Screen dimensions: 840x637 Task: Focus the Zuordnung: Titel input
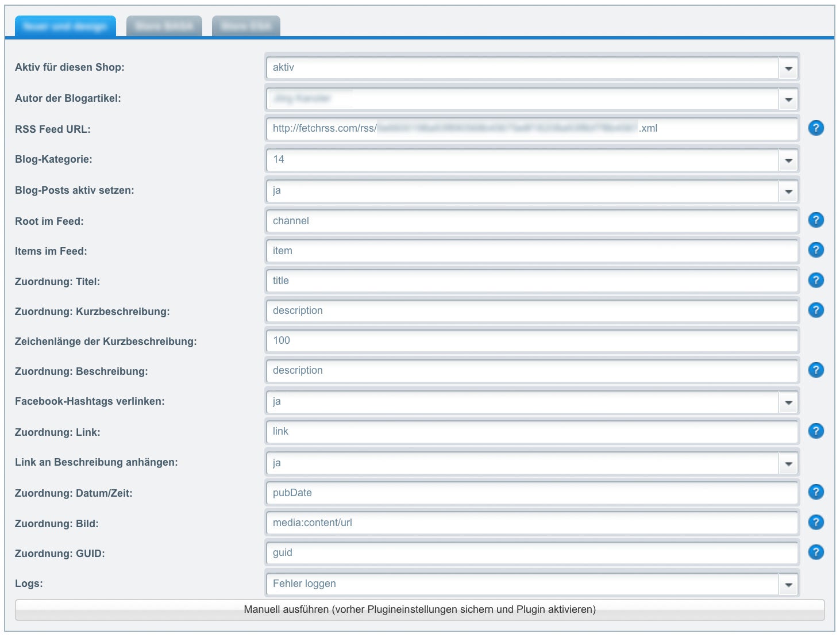point(532,281)
